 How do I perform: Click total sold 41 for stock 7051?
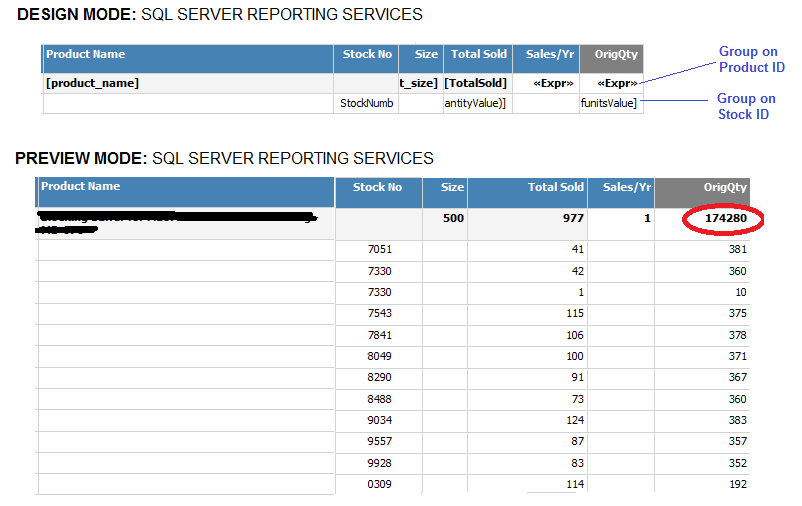[x=577, y=250]
